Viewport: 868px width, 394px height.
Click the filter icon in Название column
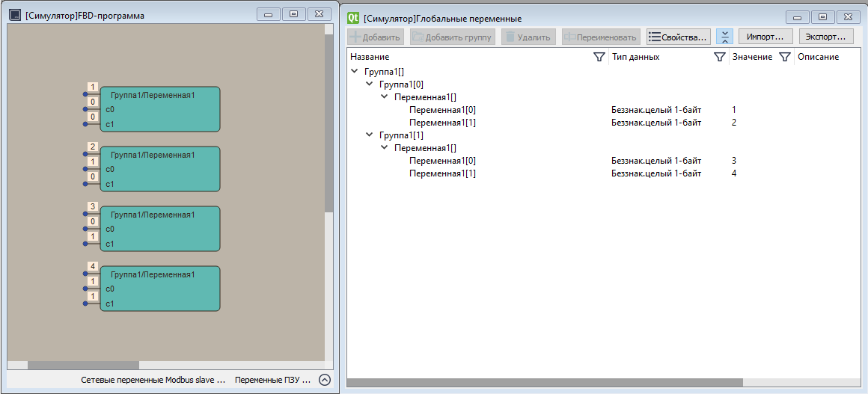point(599,57)
